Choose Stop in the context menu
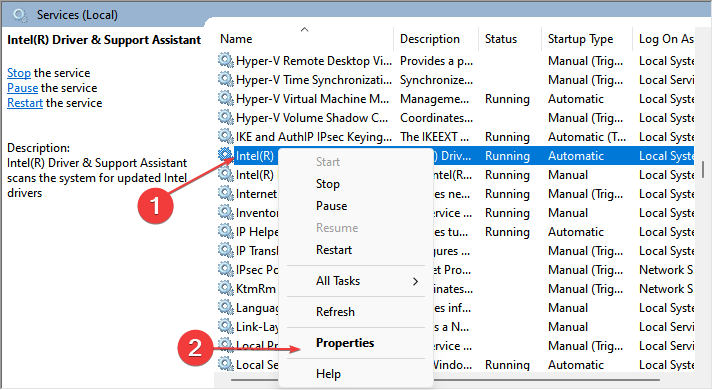The image size is (713, 390). (327, 184)
